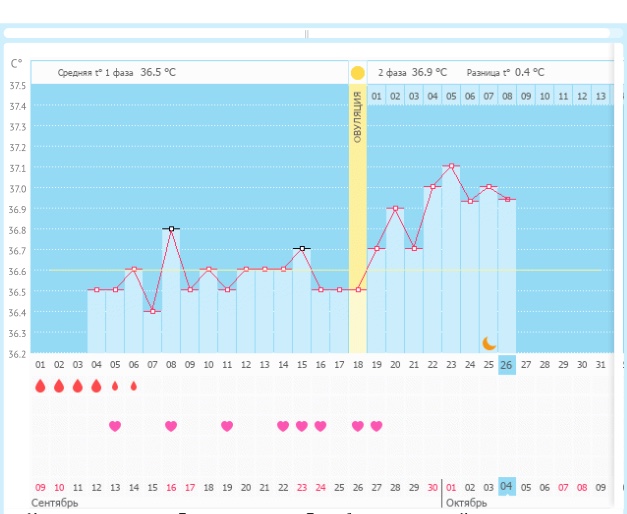Image resolution: width=627 pixels, height=514 pixels.
Task: Grab the splitter handle at the top bar
Action: pyautogui.click(x=307, y=33)
